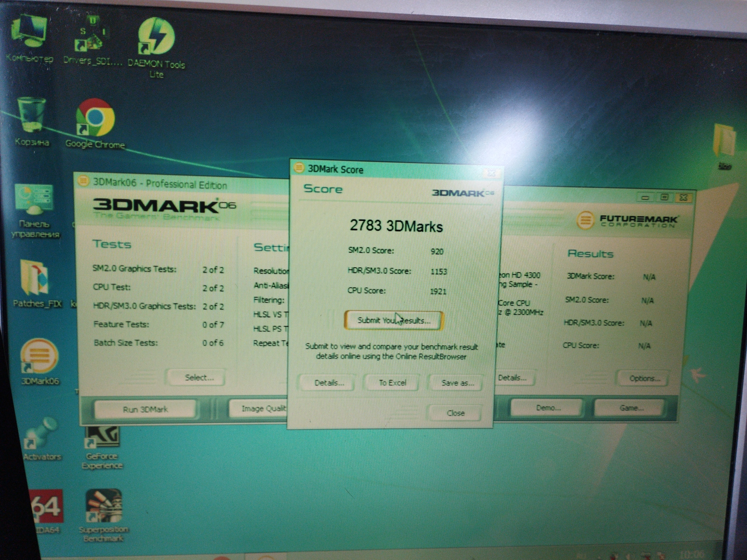Screen dimensions: 747x560
Task: Click the Batch Size Tests row
Action: (x=159, y=343)
